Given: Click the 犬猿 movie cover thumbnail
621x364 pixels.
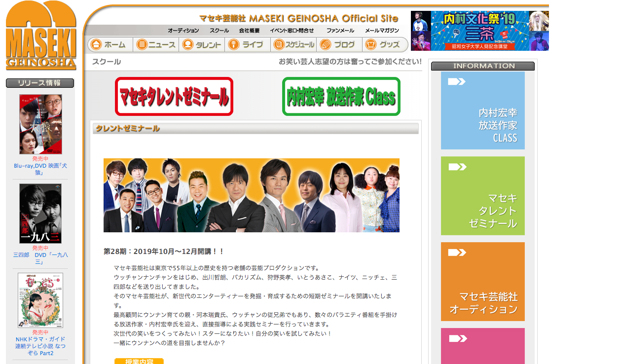Looking at the screenshot, I should click(x=40, y=124).
